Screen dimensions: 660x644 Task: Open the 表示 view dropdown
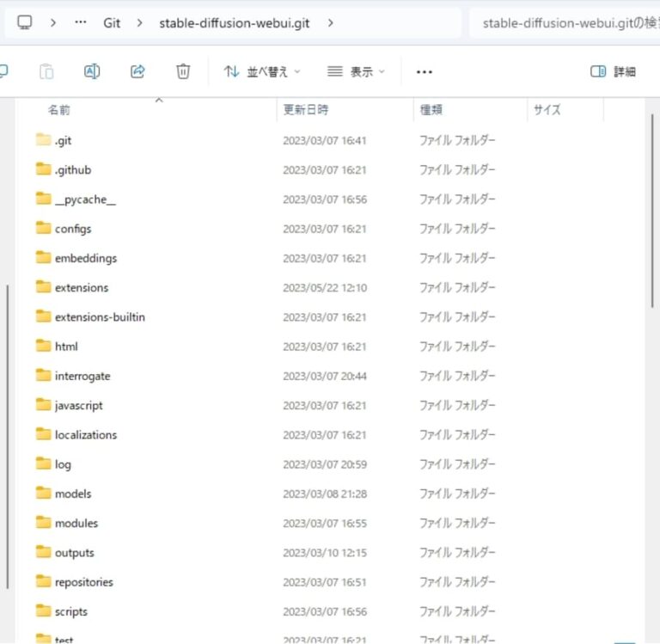(357, 72)
